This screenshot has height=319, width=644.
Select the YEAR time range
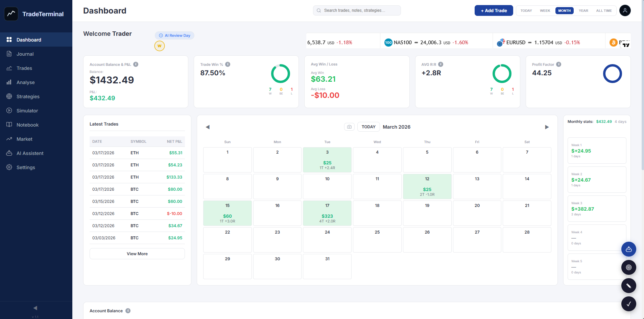pyautogui.click(x=583, y=11)
